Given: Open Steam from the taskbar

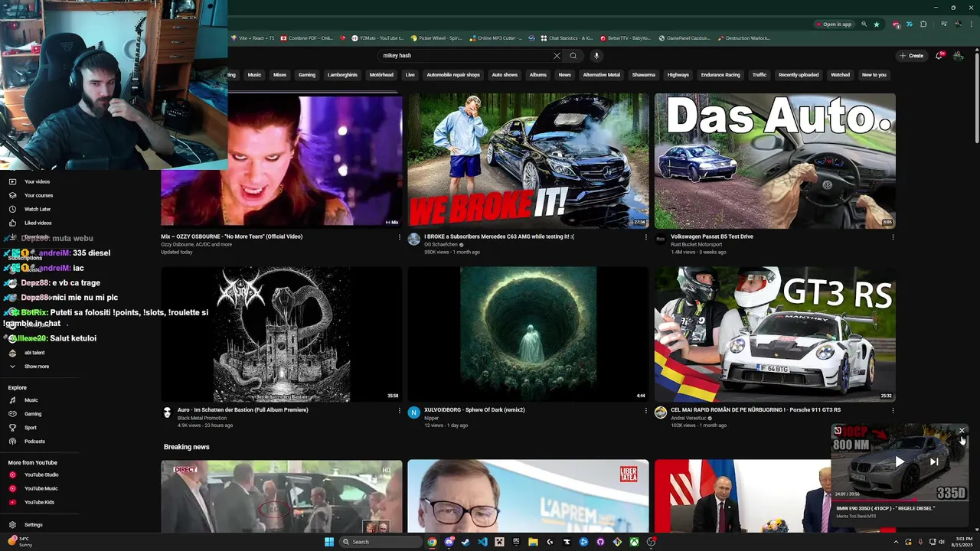Looking at the screenshot, I should tap(465, 542).
